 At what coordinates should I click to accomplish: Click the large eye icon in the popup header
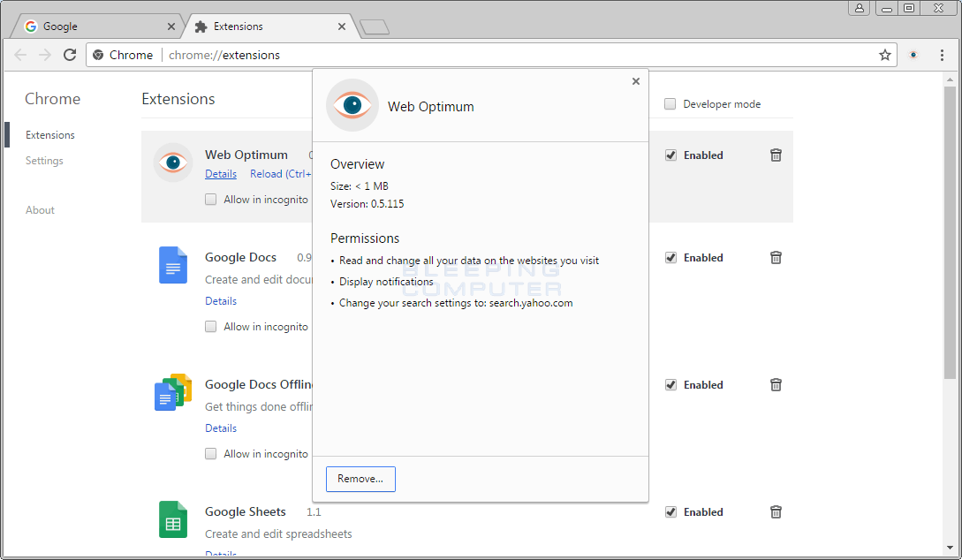352,105
